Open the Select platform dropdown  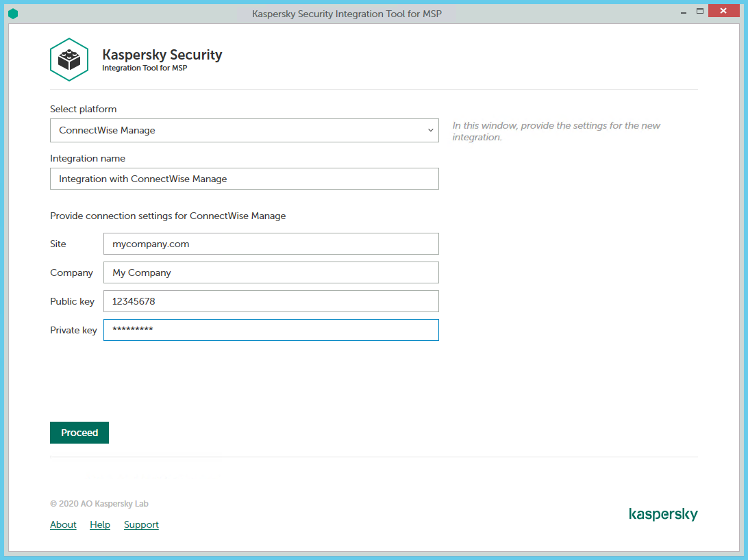click(x=245, y=130)
